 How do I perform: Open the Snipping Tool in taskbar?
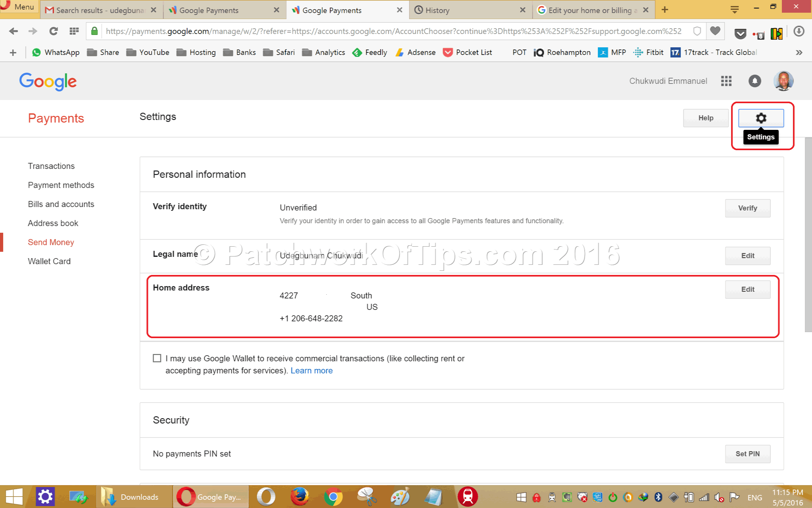click(367, 497)
